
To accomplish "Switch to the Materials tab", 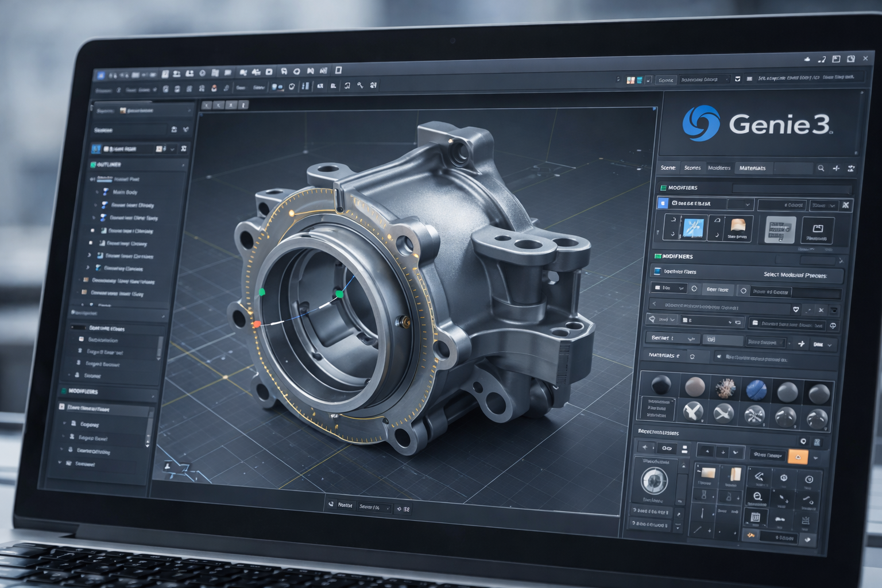I will pyautogui.click(x=752, y=168).
